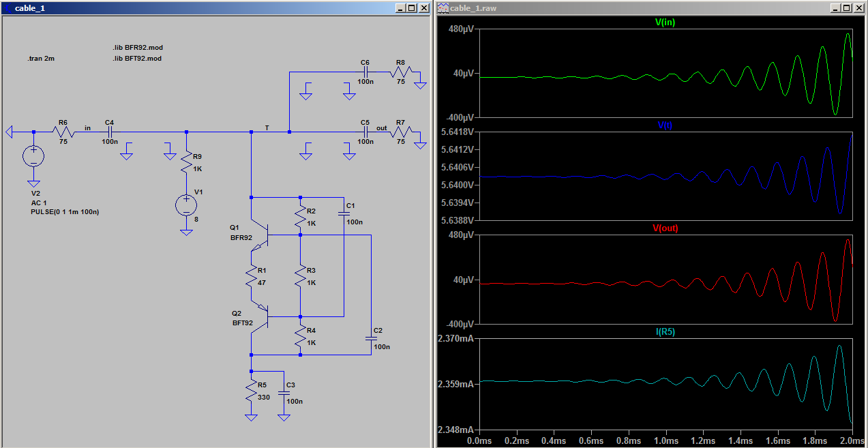Click the .tran 2m directive text
The width and height of the screenshot is (868, 448).
tap(41, 59)
